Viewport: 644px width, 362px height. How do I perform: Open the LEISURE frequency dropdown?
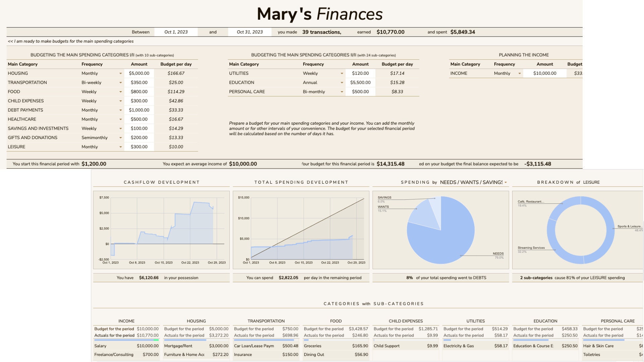coord(121,146)
